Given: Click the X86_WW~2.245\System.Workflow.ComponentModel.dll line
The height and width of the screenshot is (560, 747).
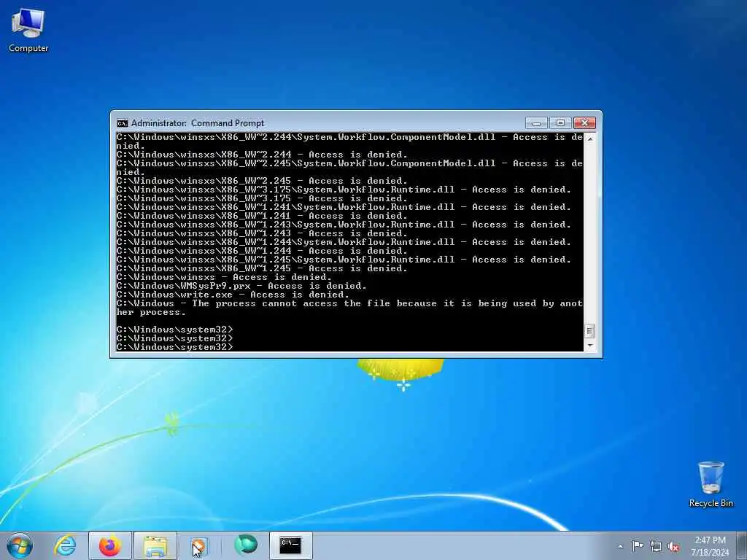Looking at the screenshot, I should click(x=349, y=168).
